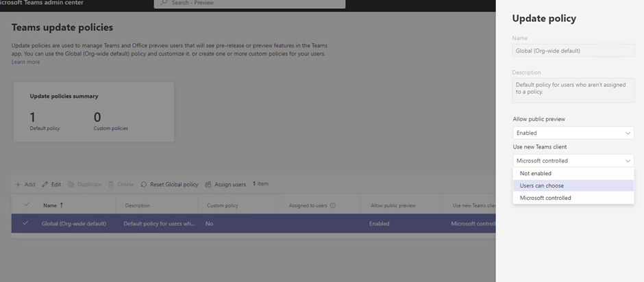This screenshot has height=282, width=644.
Task: Click the search magnifier icon
Action: (164, 3)
